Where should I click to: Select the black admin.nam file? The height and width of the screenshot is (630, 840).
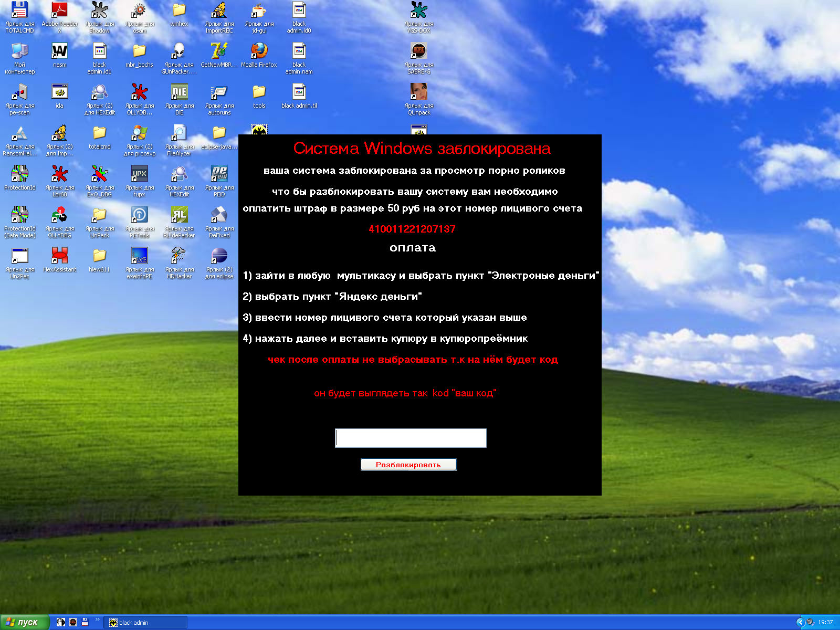[x=299, y=50]
